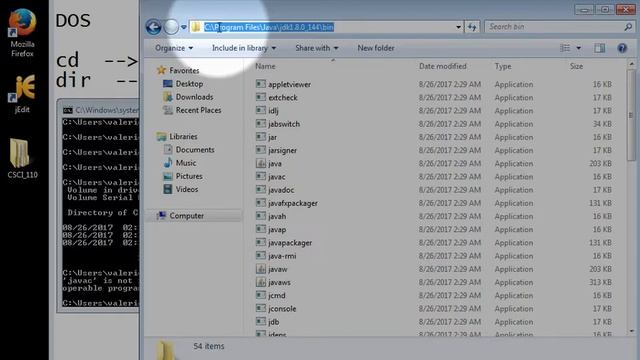Click scrollbar down arrow in file list
Image resolution: width=640 pixels, height=360 pixels.
click(x=632, y=331)
